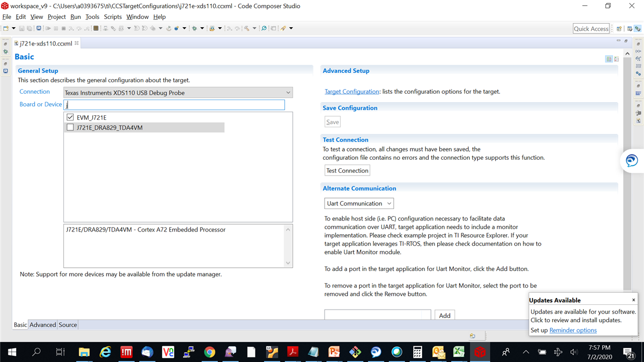Close the j721e-xds110.ccxml tab

pos(76,43)
